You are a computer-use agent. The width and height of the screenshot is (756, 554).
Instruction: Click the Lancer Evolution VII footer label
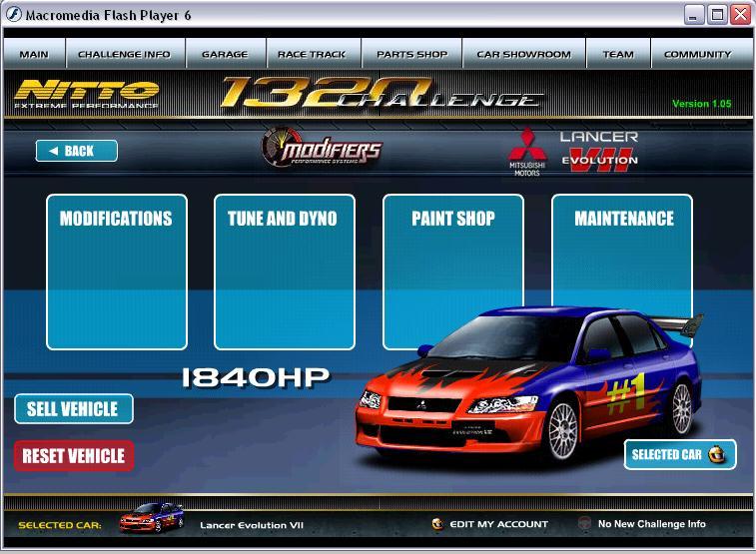click(252, 525)
